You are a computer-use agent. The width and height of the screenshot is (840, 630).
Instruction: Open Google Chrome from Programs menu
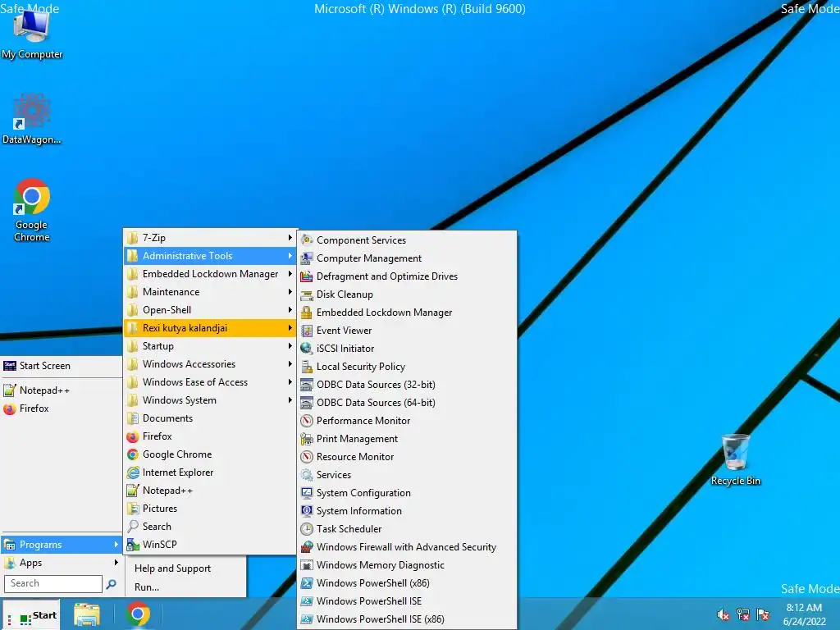click(210, 454)
